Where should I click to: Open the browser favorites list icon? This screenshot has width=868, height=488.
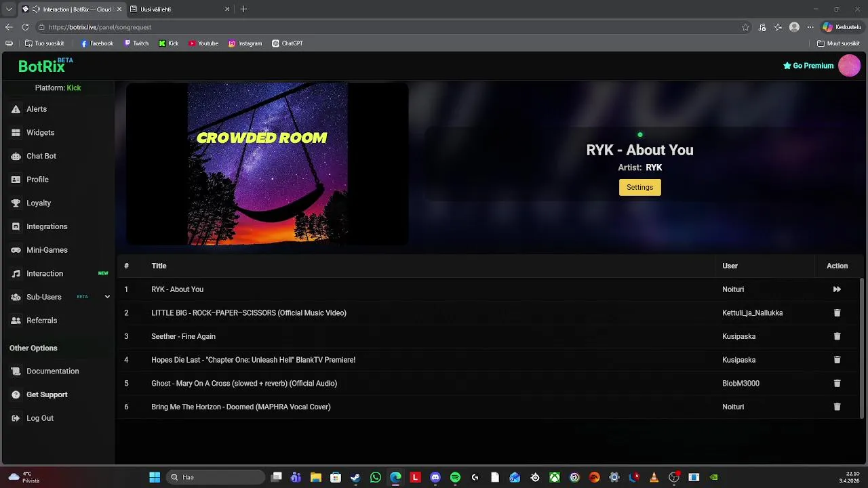click(778, 27)
